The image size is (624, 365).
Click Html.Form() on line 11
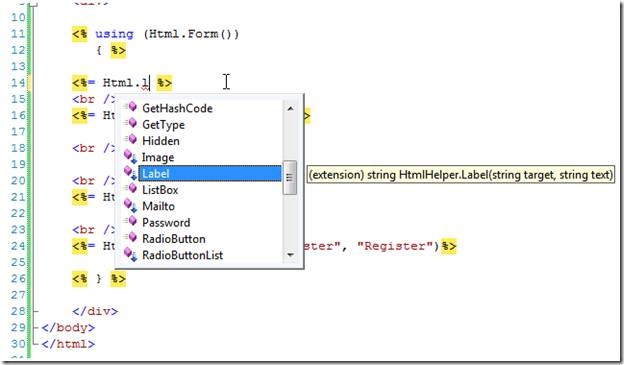tap(191, 34)
